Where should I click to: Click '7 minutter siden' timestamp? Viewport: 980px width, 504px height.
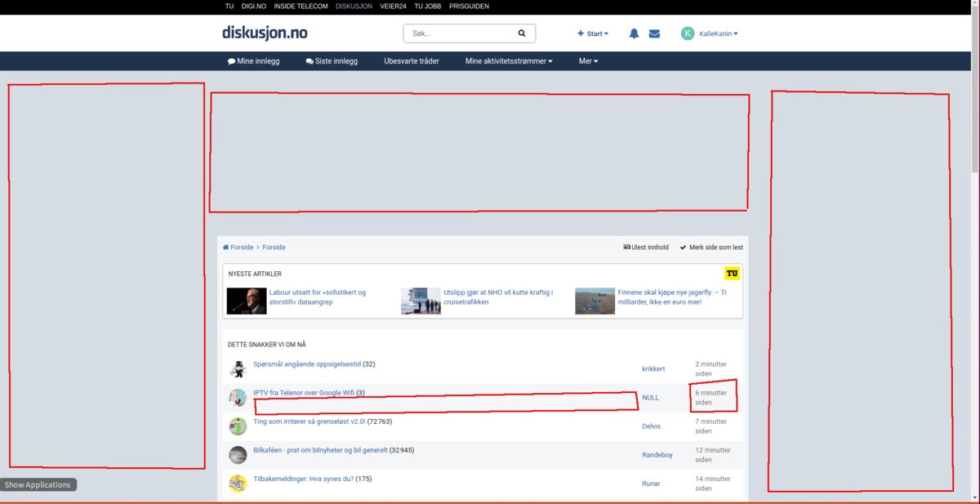pyautogui.click(x=710, y=426)
